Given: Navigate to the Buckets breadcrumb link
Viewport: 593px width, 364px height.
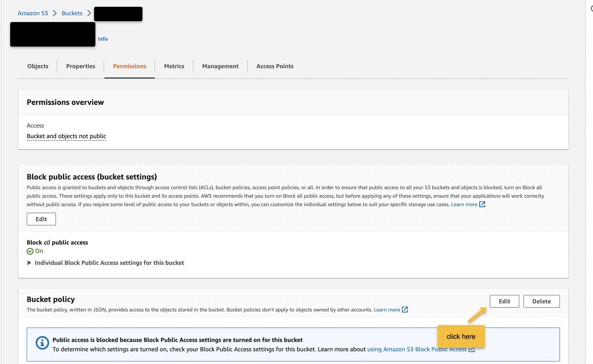Looking at the screenshot, I should tap(72, 13).
